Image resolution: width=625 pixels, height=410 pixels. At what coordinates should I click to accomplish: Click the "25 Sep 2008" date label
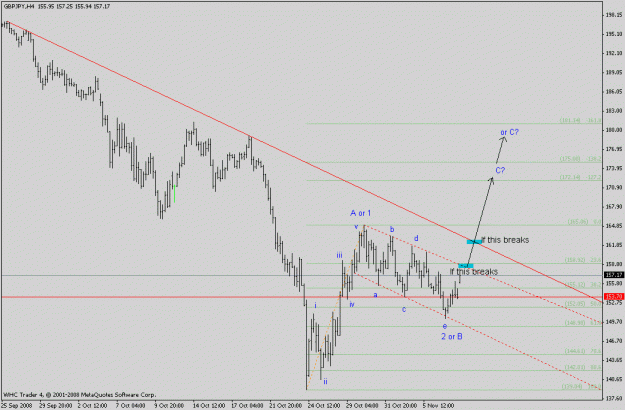click(17, 406)
